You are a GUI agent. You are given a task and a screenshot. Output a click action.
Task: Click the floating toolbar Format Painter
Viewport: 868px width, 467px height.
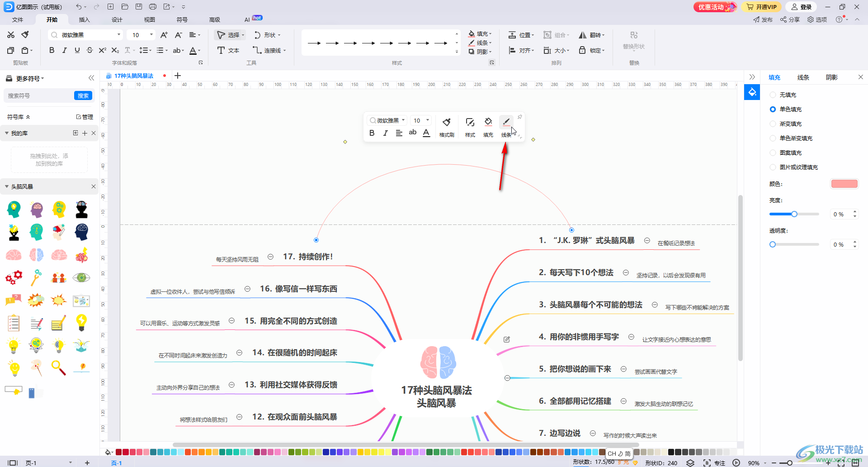[x=447, y=127]
